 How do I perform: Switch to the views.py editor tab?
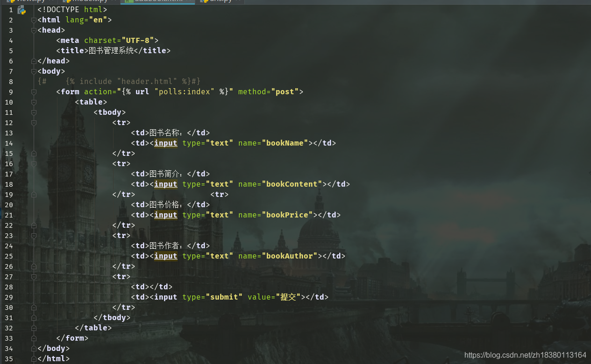pyautogui.click(x=30, y=1)
